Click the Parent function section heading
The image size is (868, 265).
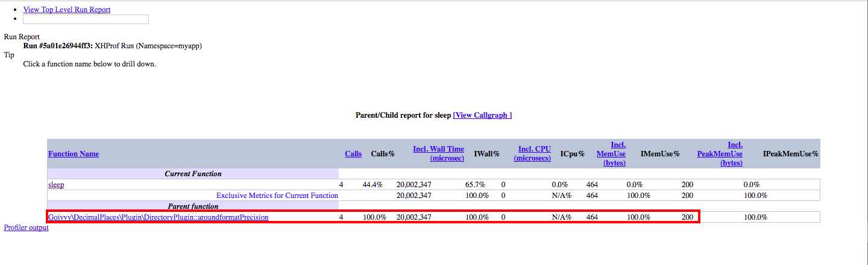tap(193, 206)
